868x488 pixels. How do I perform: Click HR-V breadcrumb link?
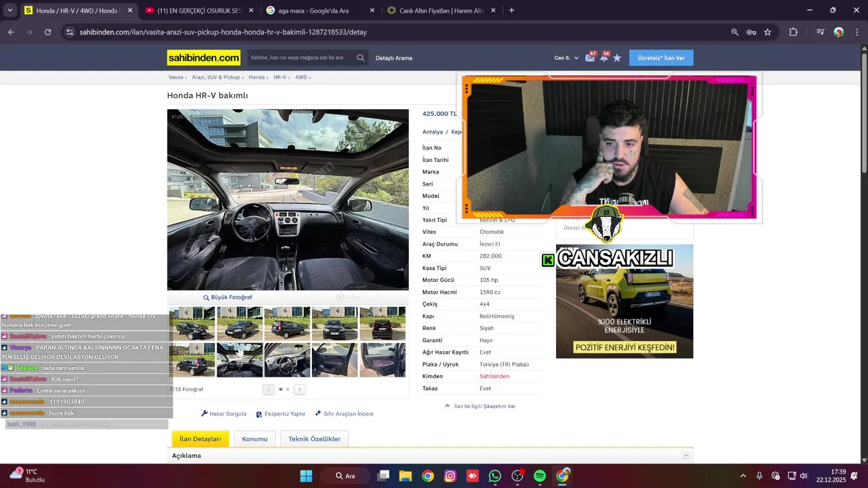click(279, 77)
